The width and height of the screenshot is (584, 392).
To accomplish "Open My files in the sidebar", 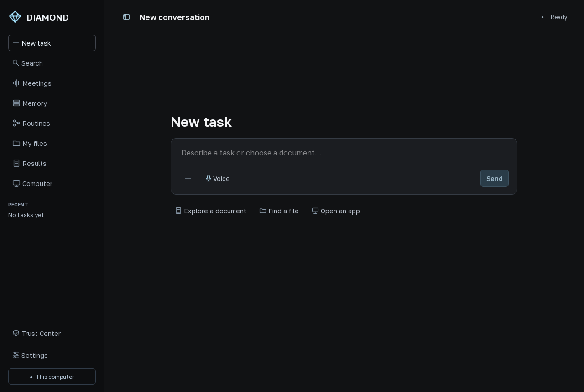I will 52,143.
